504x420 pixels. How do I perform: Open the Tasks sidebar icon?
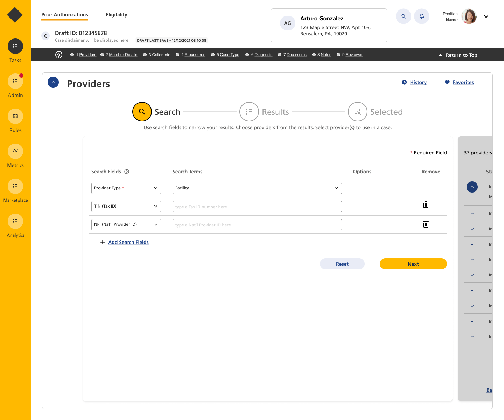pyautogui.click(x=15, y=46)
